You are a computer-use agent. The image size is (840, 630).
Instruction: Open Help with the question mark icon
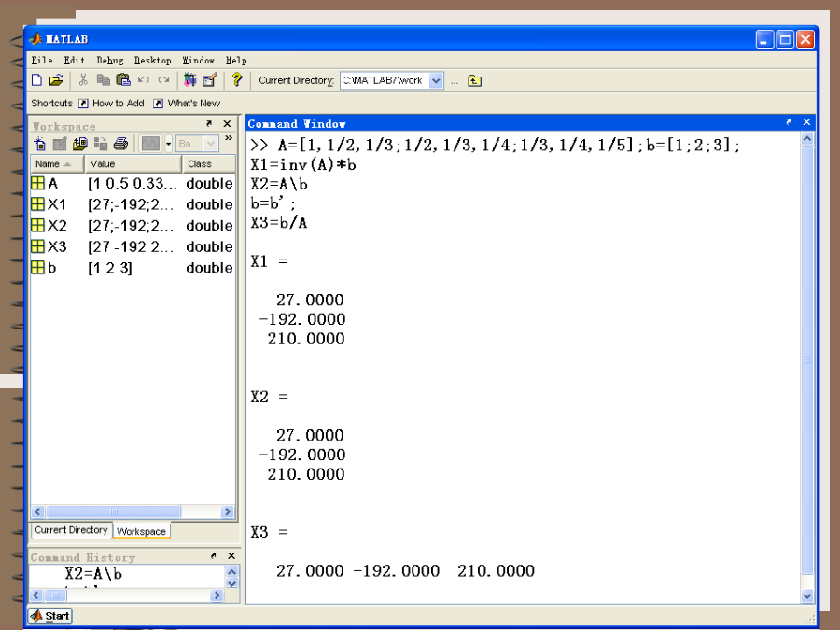point(237,80)
